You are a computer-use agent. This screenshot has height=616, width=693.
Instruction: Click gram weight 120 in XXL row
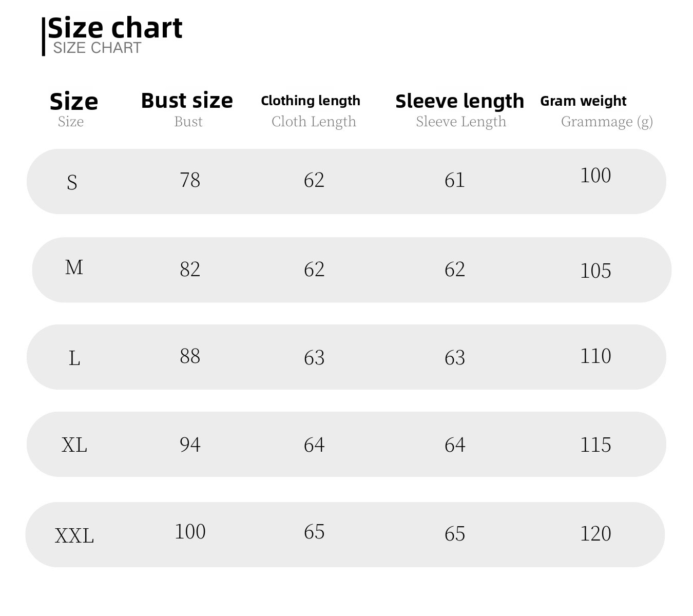[595, 534]
